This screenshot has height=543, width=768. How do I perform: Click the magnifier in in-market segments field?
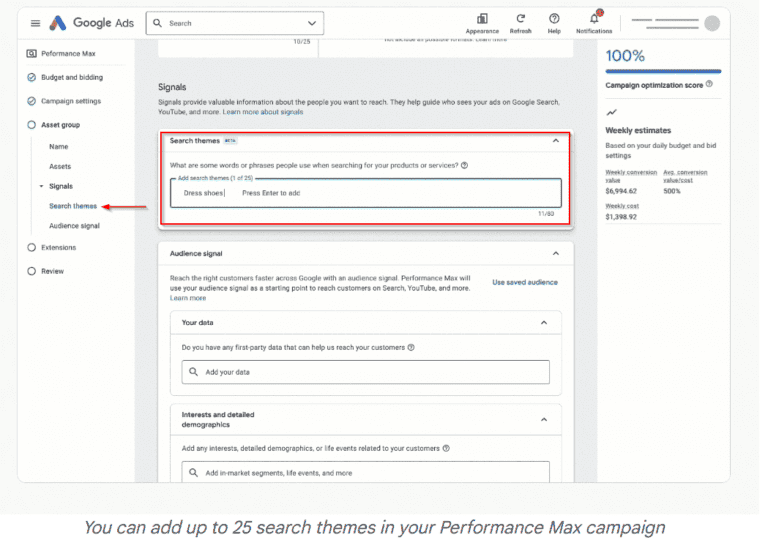193,473
